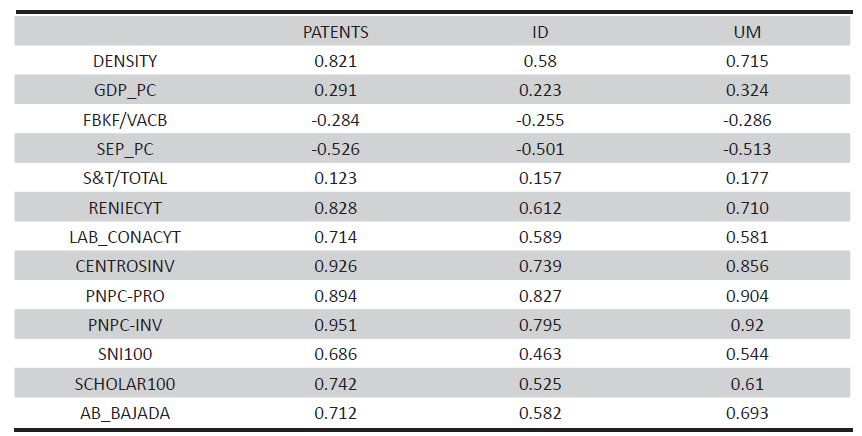Click the SCHOLAR100 row label
This screenshot has width=862, height=436.
[125, 384]
